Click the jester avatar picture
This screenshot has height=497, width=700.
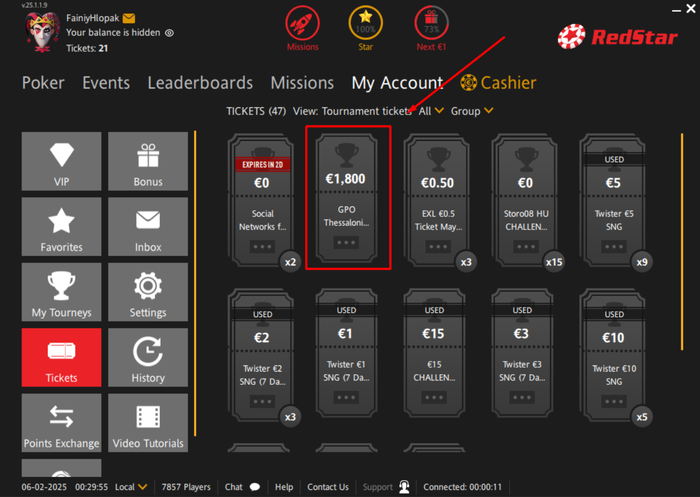42,32
